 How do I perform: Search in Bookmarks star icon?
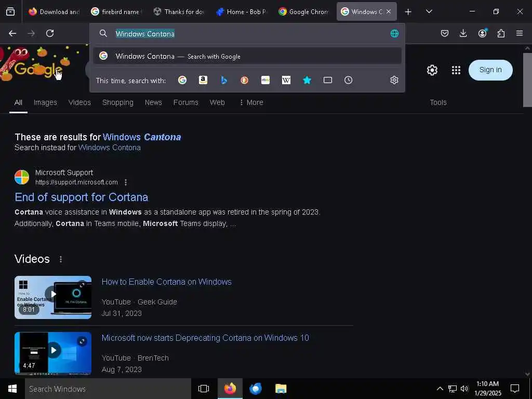click(x=307, y=80)
